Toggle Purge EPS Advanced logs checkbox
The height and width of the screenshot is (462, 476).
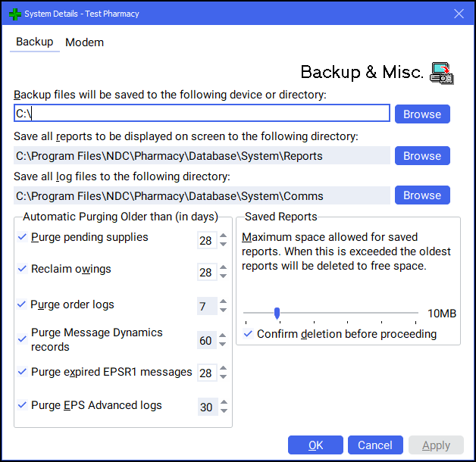coord(21,405)
